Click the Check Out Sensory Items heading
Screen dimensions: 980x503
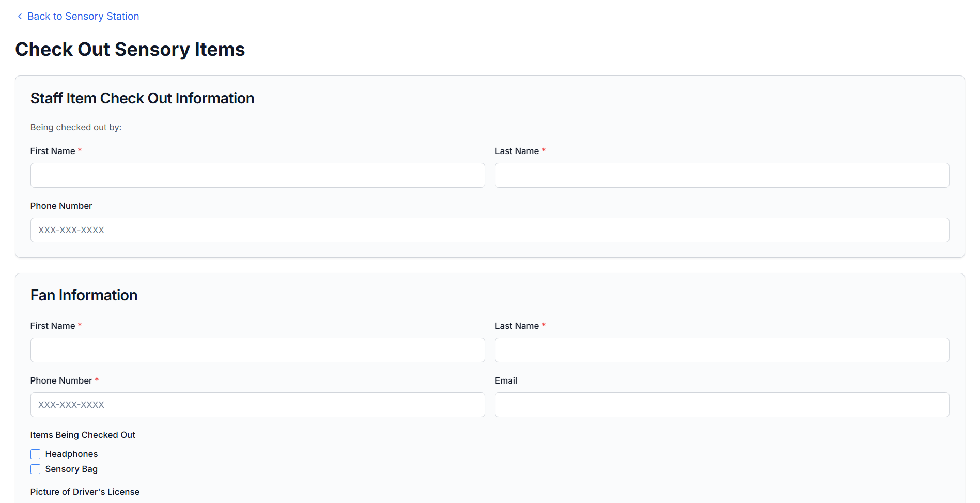click(130, 50)
